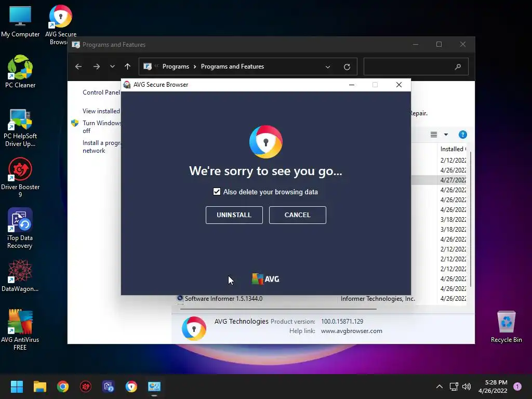This screenshot has width=532, height=399.
Task: Open View installed updates link
Action: [x=101, y=111]
